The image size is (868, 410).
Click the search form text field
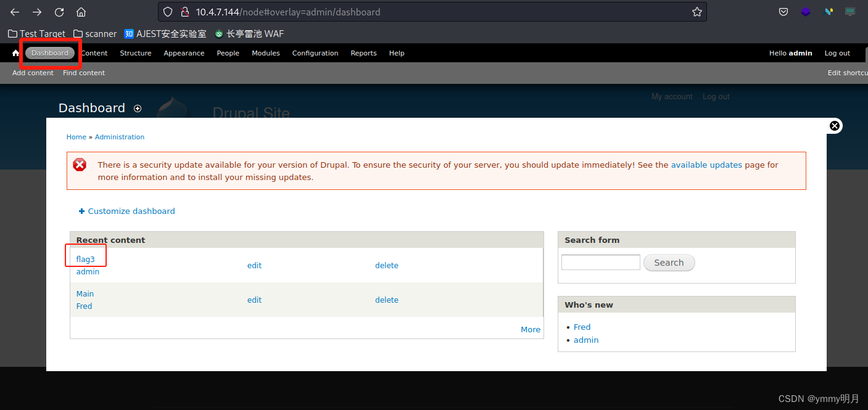click(x=601, y=262)
